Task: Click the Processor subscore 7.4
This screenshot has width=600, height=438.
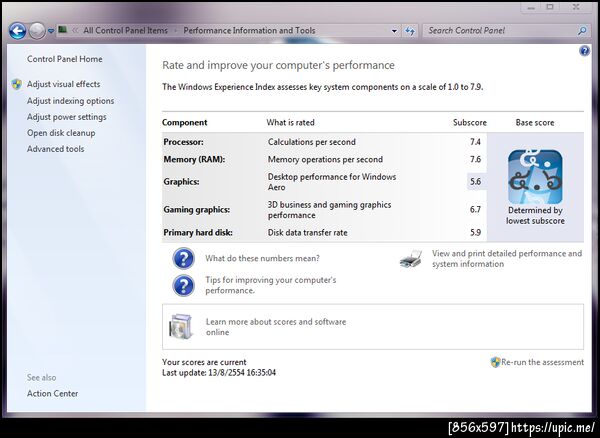Action: 475,142
